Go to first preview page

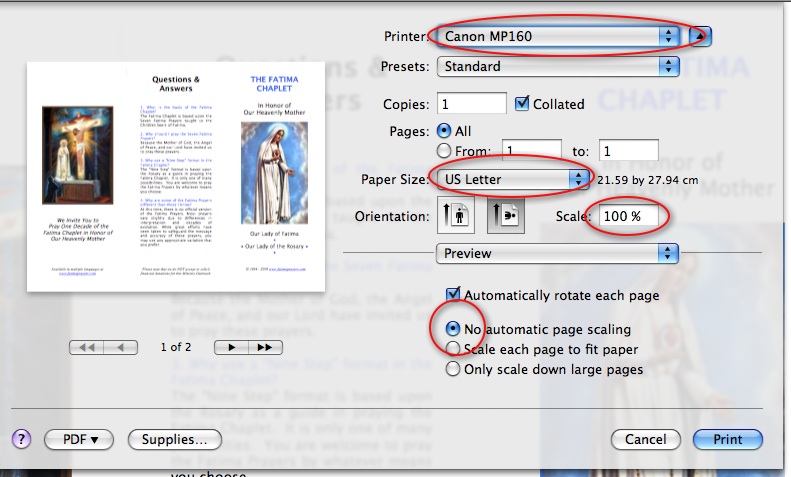(86, 347)
